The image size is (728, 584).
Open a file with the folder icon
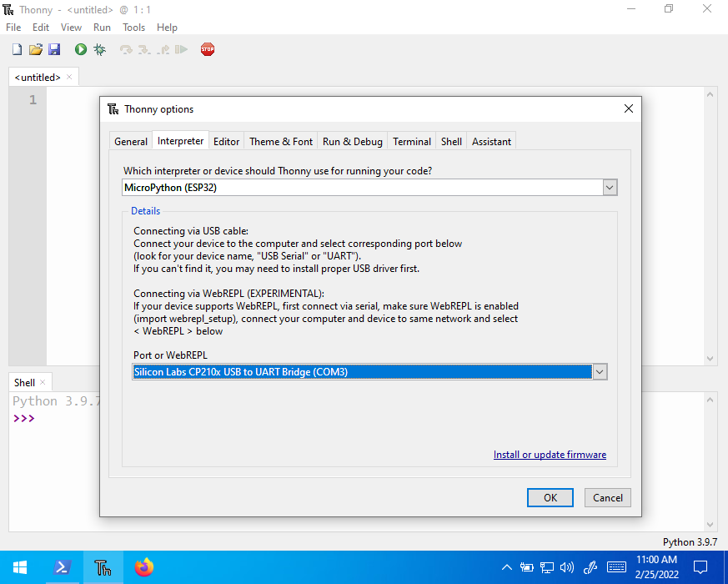point(36,49)
